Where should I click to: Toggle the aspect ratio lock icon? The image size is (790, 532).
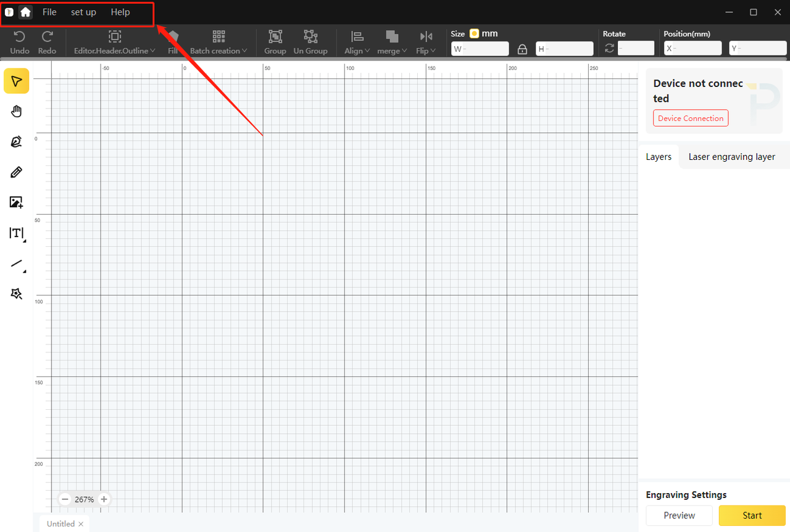click(x=522, y=49)
